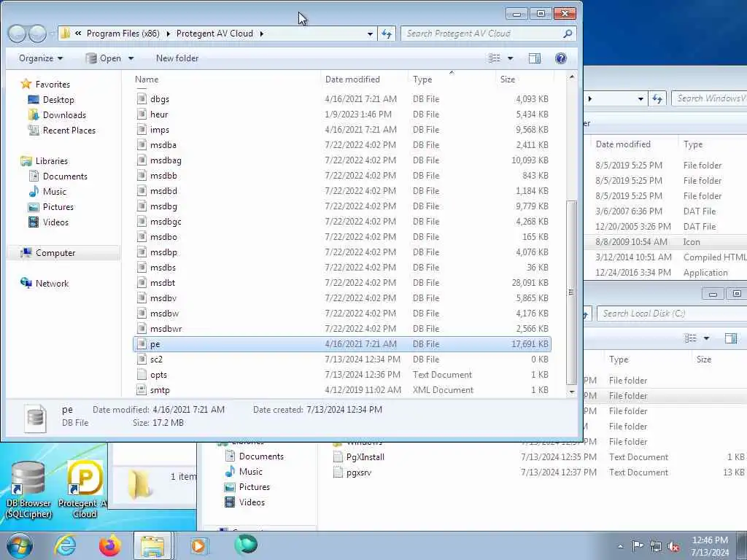Click the search magnifier in Protegent search box
Viewport: 747px width, 560px height.
(568, 34)
